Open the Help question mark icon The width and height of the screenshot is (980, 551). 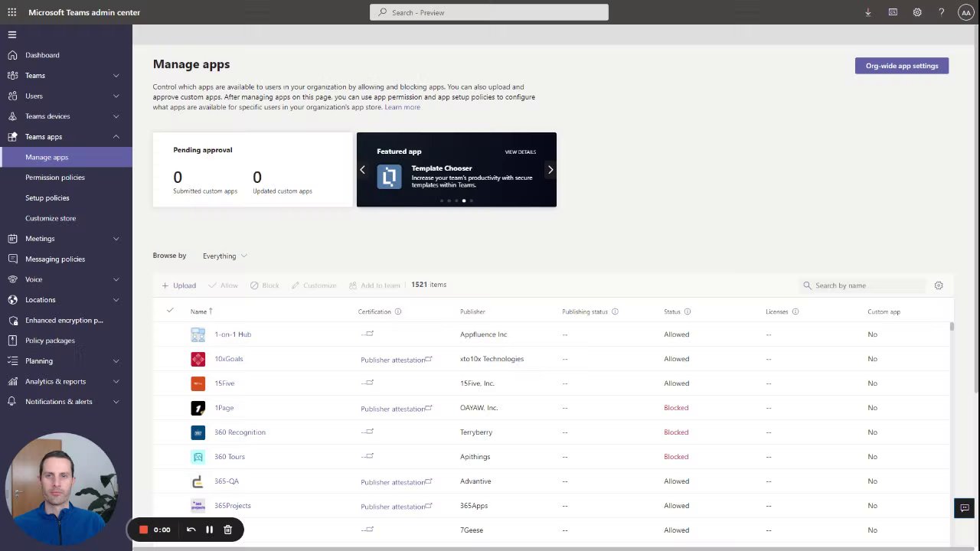click(x=942, y=12)
